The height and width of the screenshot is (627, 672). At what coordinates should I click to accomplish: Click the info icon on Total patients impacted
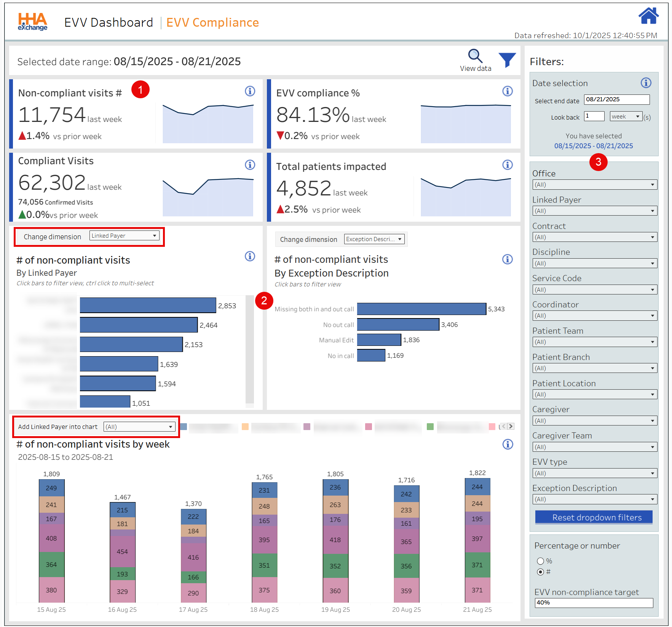(508, 165)
